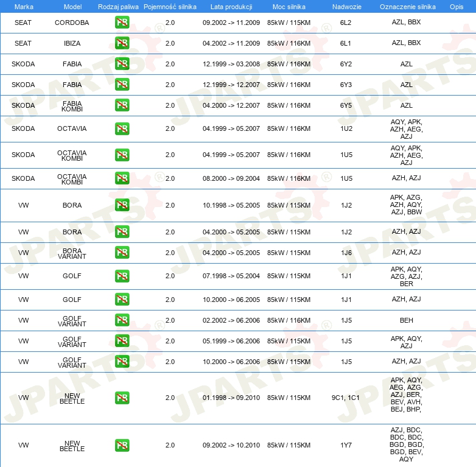476x467 pixels.
Task: Click the 09.2002 -> 10.2010 production dates
Action: pyautogui.click(x=231, y=445)
